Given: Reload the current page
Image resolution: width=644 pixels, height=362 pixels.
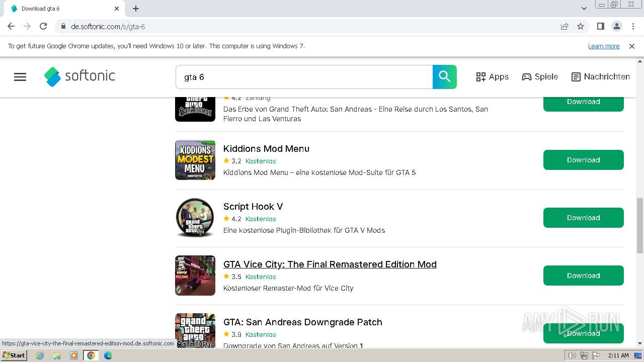Looking at the screenshot, I should click(x=43, y=26).
